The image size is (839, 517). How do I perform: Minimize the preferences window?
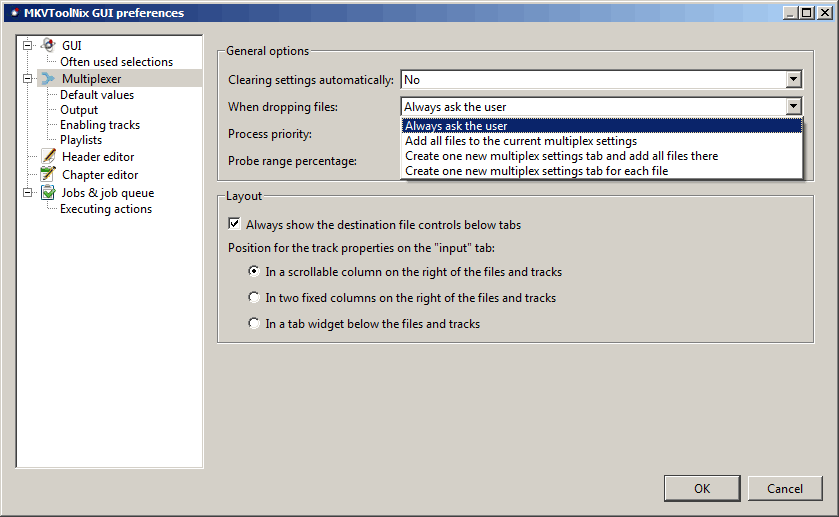click(790, 12)
